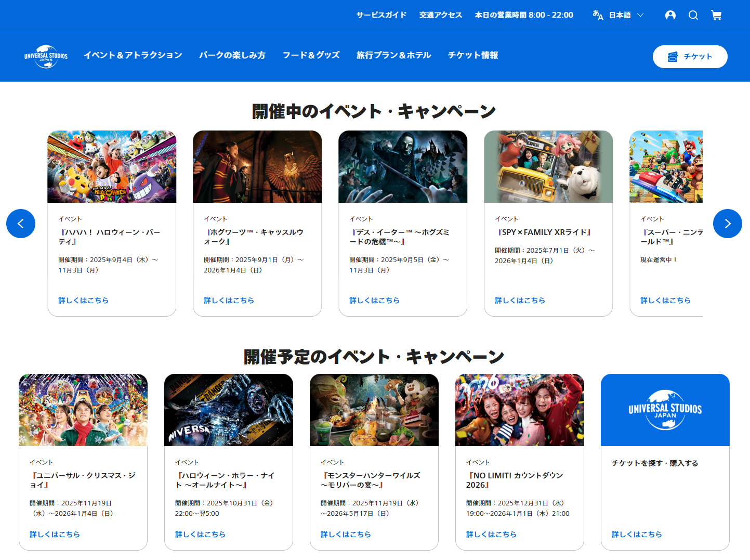750x560 pixels.
Task: Click 詳しくはこちら under SPY×FAMILY XRライド
Action: pyautogui.click(x=520, y=301)
